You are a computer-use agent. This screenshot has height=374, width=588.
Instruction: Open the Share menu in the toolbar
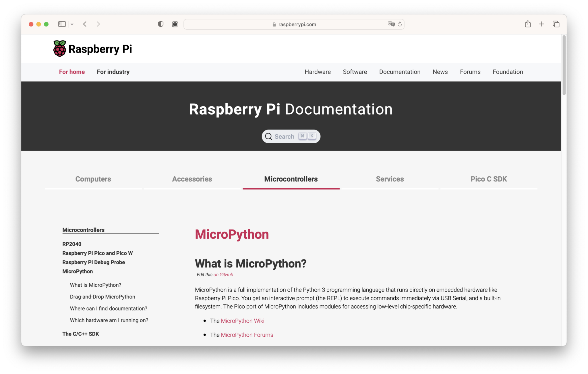click(x=527, y=24)
